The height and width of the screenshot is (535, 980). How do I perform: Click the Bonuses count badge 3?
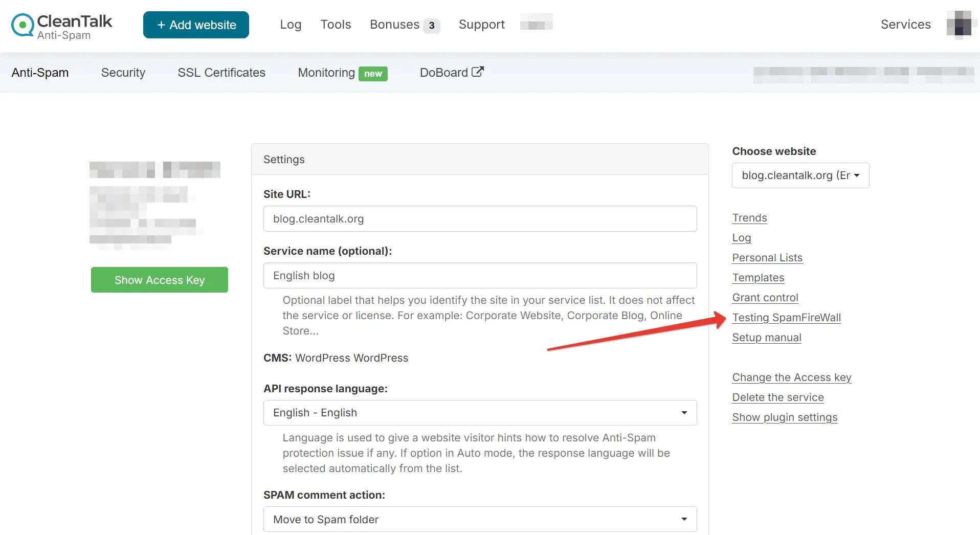click(432, 26)
